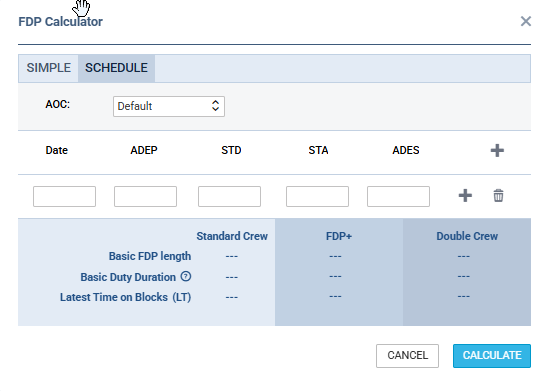The image size is (548, 391).
Task: Click the ADES column header
Action: click(x=406, y=150)
